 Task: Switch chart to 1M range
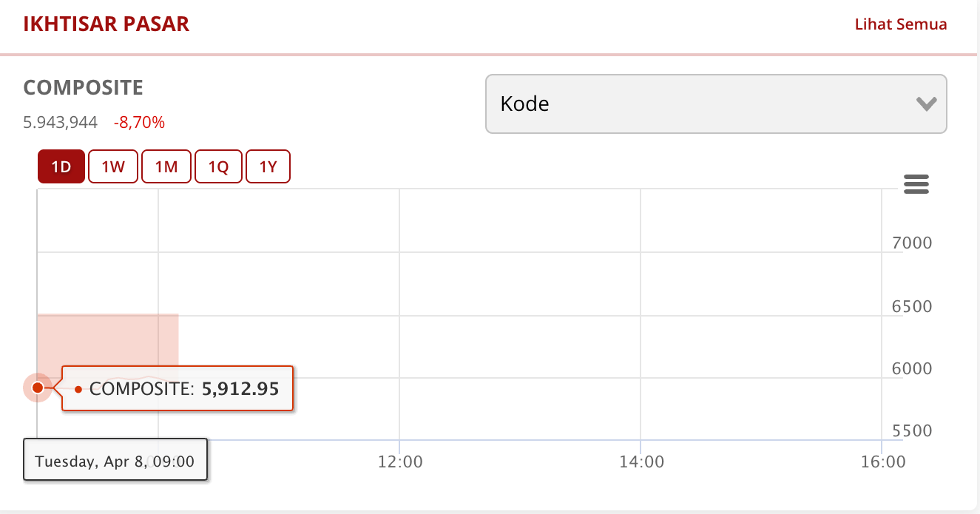click(166, 166)
